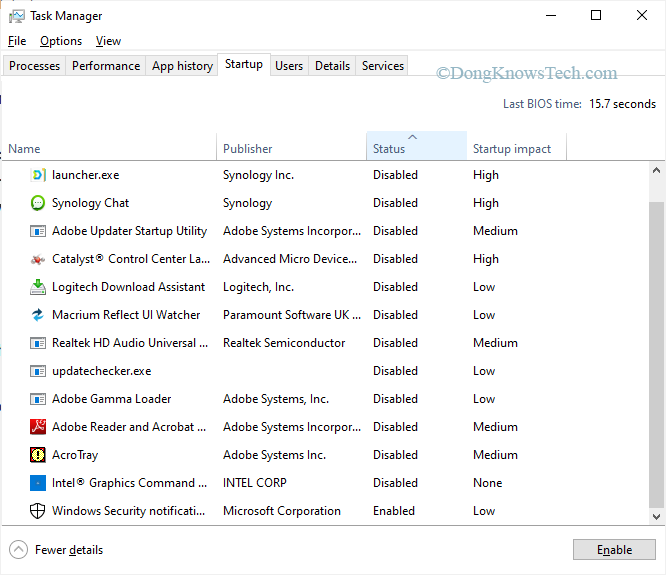Switch to the Processes tab
The image size is (666, 575).
[34, 66]
